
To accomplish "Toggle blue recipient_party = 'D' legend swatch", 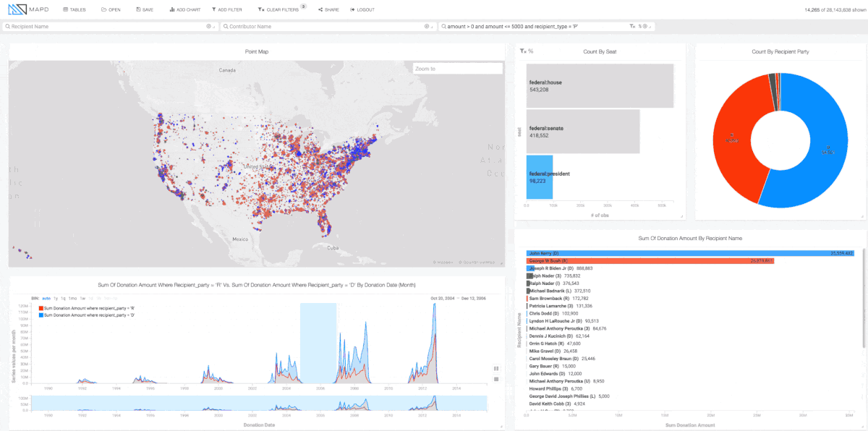I will click(41, 315).
